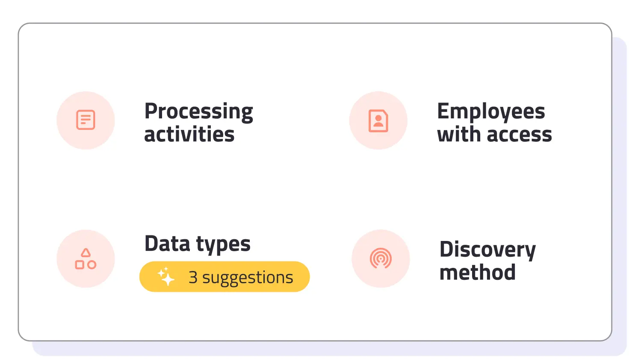629x364 pixels.
Task: Click the word "Processing"
Action: tap(198, 112)
